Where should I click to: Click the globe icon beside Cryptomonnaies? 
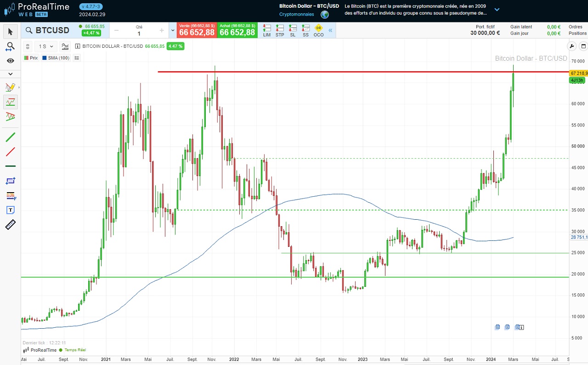click(325, 14)
